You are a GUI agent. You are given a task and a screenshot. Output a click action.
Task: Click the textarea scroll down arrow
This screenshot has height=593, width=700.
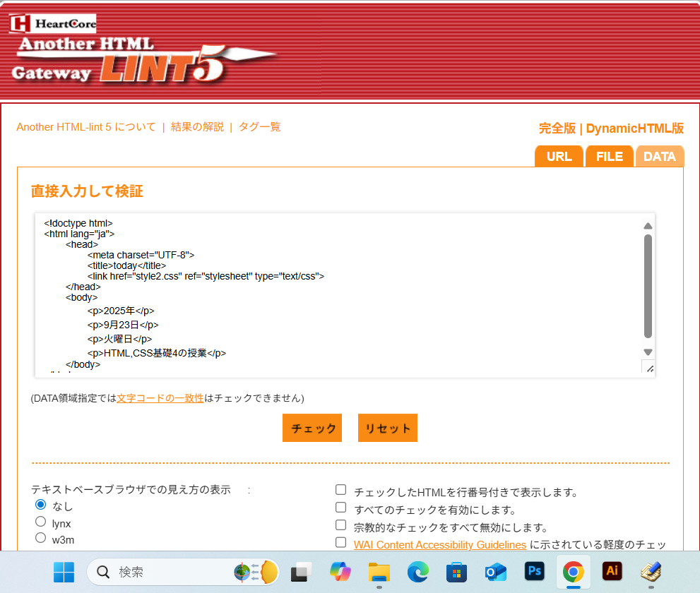[648, 352]
